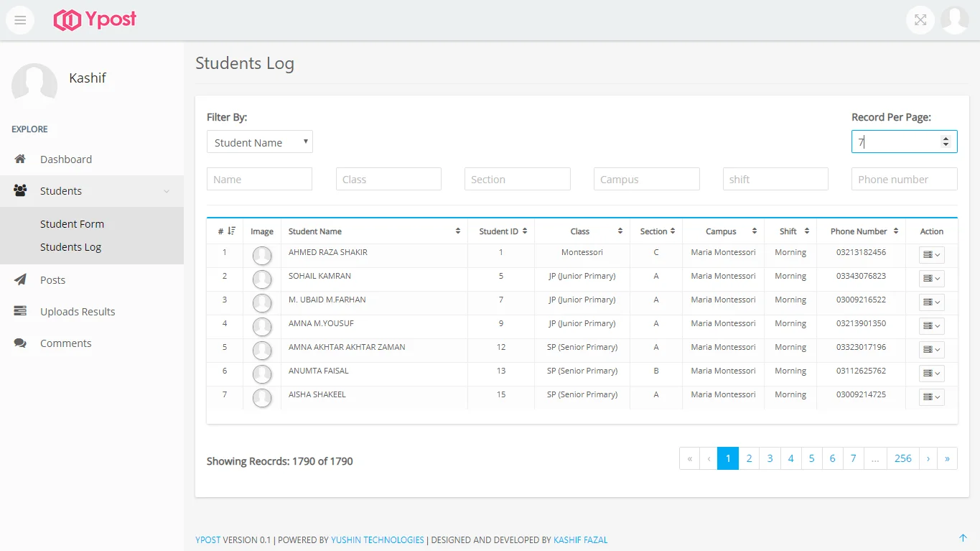Open the Filter By Student Name dropdown
The width and height of the screenshot is (980, 551).
tap(259, 142)
